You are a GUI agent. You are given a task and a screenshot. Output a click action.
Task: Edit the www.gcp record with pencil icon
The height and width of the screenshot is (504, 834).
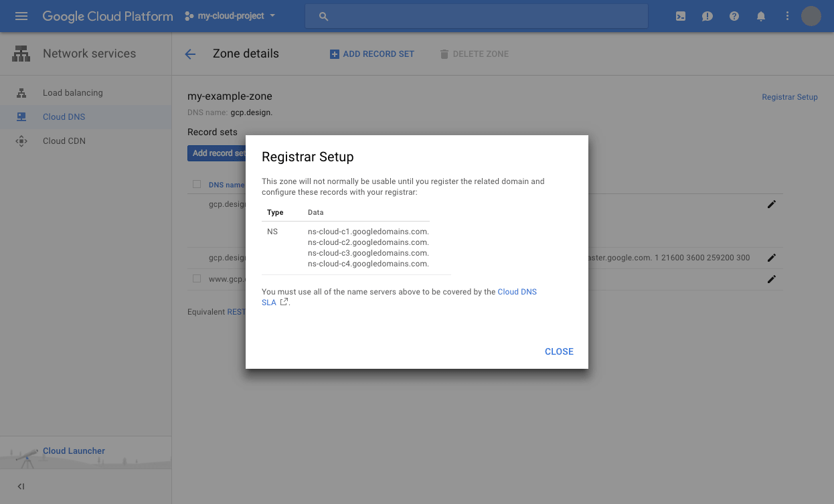click(771, 279)
